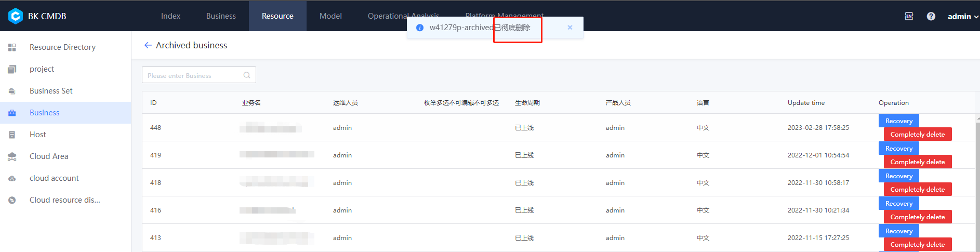Go back using the Archived business arrow
This screenshot has width=980, height=252.
tap(148, 45)
